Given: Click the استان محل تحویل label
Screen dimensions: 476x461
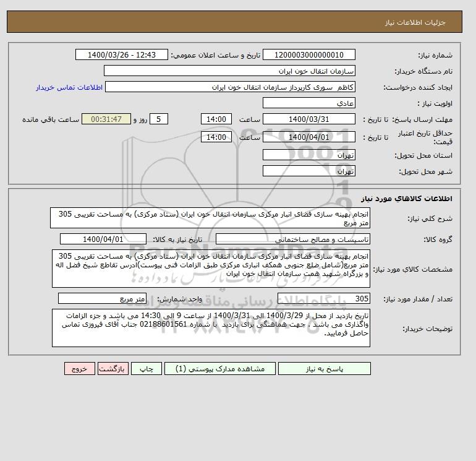Looking at the screenshot, I should pyautogui.click(x=423, y=155).
